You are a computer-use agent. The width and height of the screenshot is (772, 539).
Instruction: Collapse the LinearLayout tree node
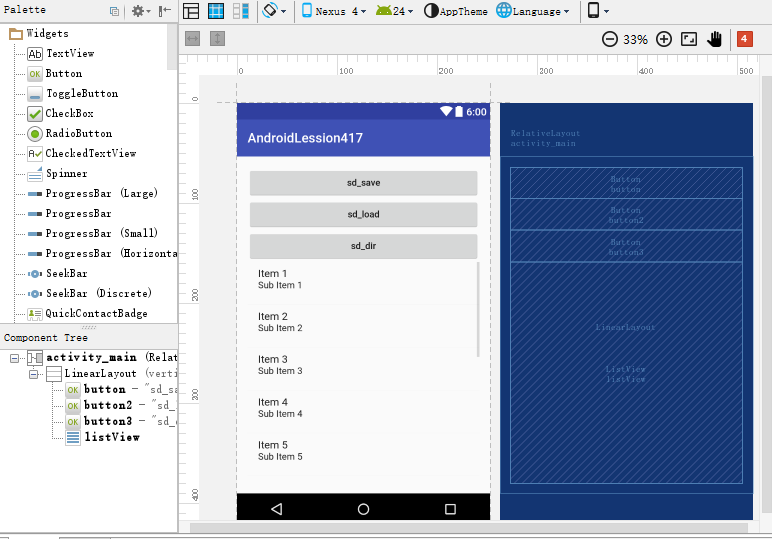pyautogui.click(x=33, y=374)
